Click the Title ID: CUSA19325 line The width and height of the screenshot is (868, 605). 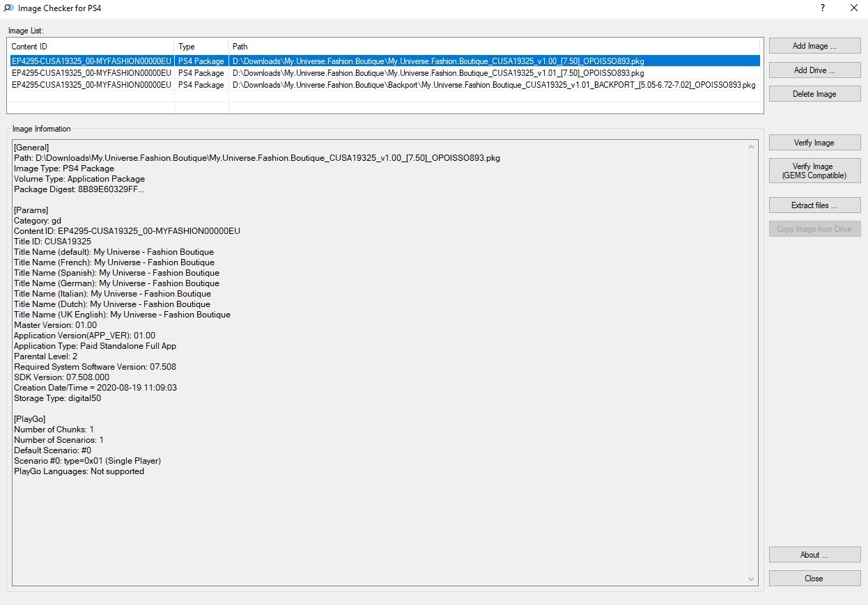click(x=52, y=242)
